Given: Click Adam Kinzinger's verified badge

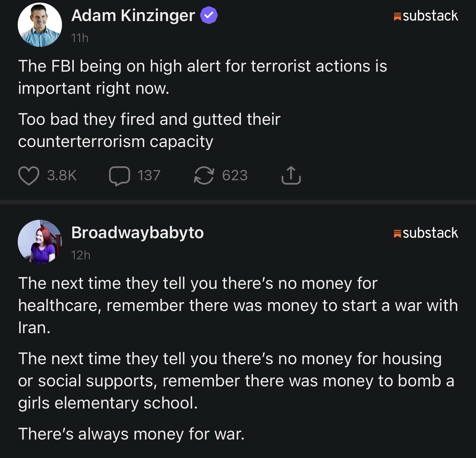Looking at the screenshot, I should tap(209, 16).
